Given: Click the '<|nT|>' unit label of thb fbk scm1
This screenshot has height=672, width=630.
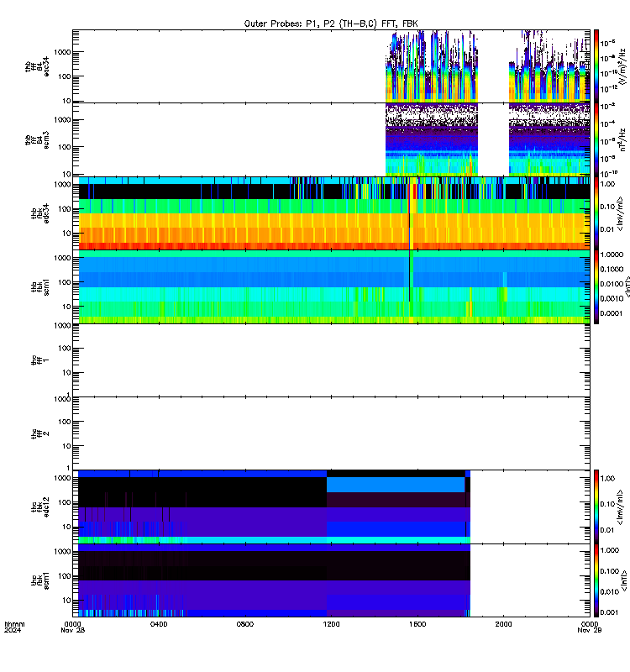Looking at the screenshot, I should 627,286.
